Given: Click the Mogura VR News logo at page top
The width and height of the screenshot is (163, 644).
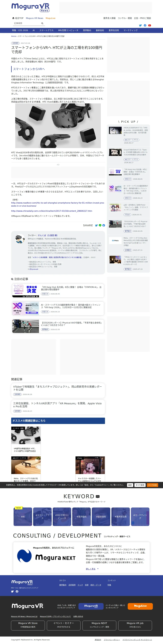Looking at the screenshot, I should click(31, 7).
